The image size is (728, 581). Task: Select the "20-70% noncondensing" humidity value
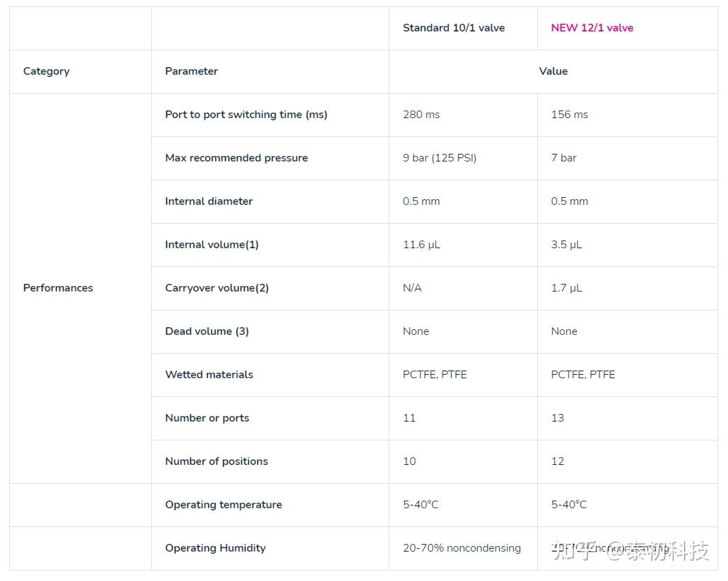[x=462, y=548]
